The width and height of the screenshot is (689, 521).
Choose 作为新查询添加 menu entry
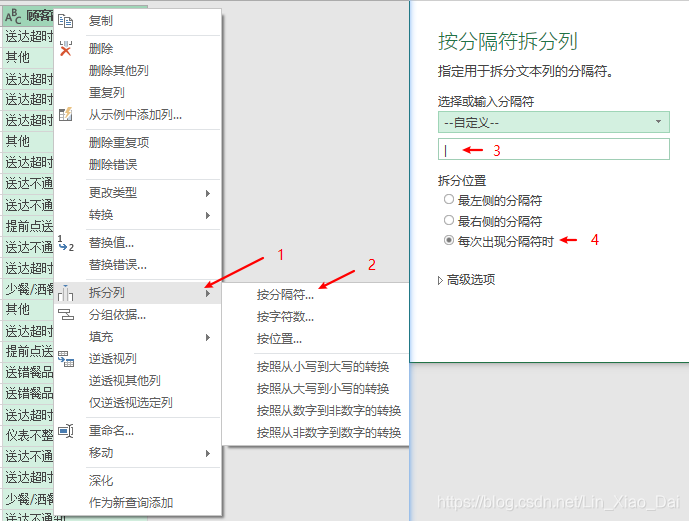click(131, 503)
